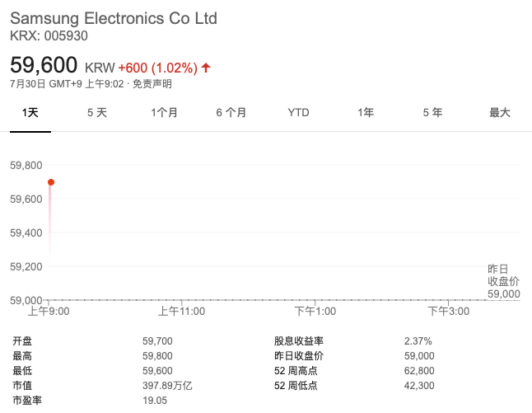The image size is (532, 413).
Task: Click the 市值 397.89万亿 value
Action: click(167, 386)
